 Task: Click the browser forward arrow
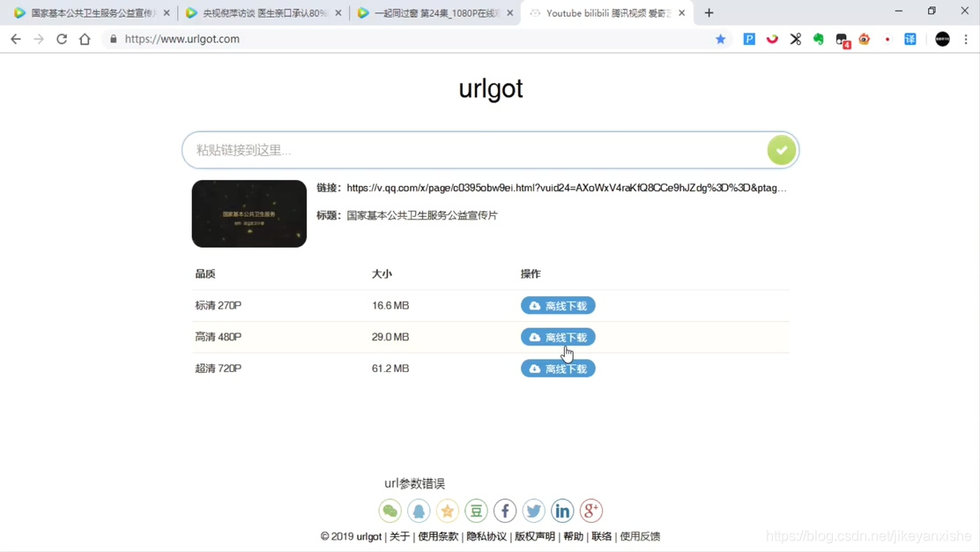tap(39, 39)
